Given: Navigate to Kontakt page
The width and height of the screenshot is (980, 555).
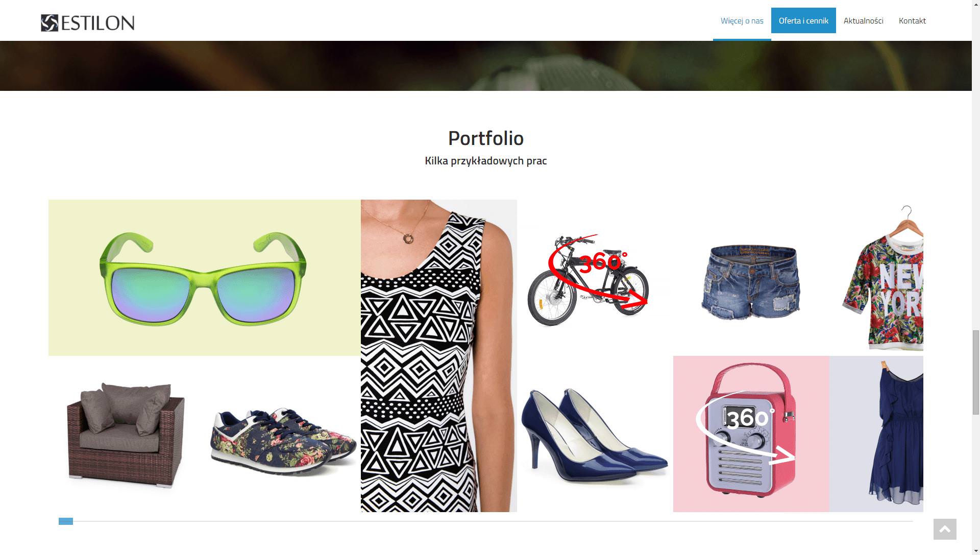Looking at the screenshot, I should click(912, 21).
